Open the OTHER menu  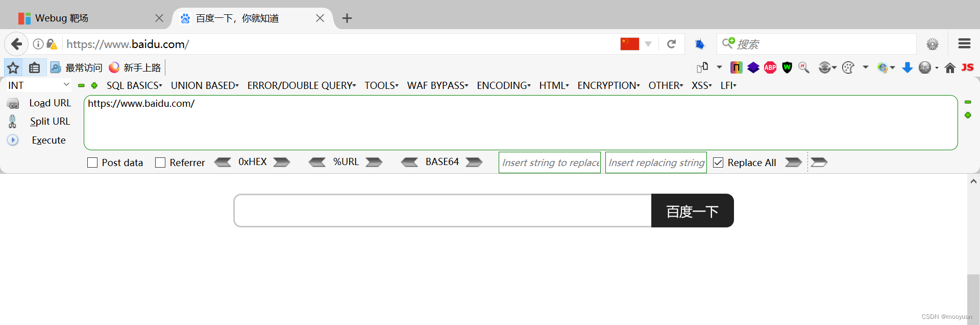[666, 85]
